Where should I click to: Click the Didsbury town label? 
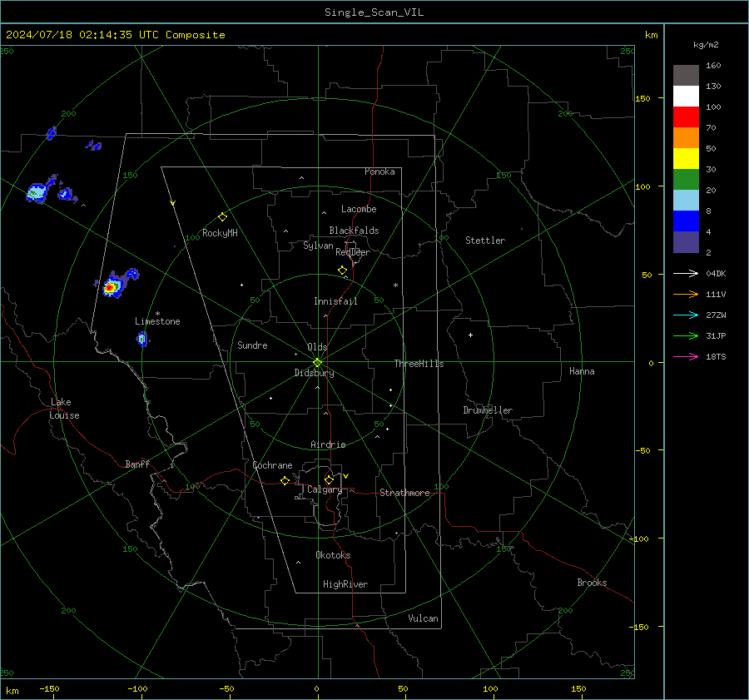(314, 373)
